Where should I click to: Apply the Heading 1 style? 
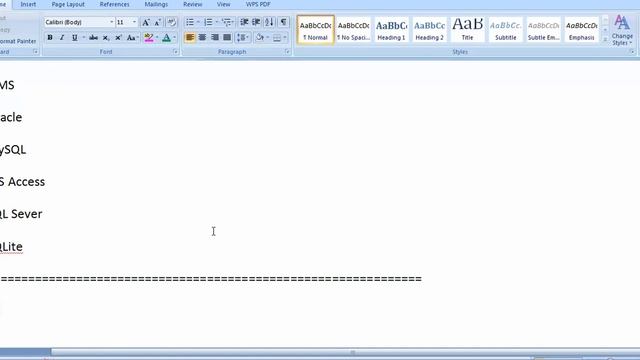391,29
